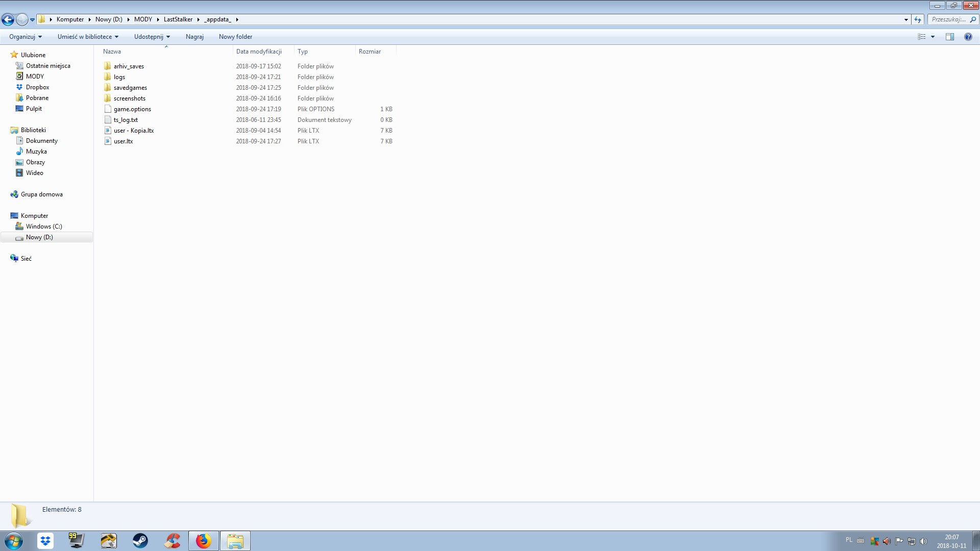Open the Organizuj dropdown menu
The width and height of the screenshot is (980, 551).
click(26, 37)
